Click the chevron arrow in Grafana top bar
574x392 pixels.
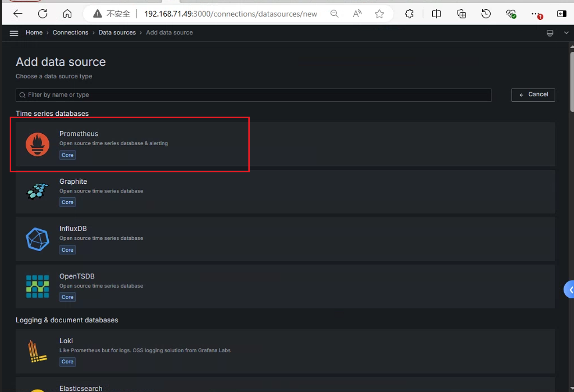(x=566, y=33)
